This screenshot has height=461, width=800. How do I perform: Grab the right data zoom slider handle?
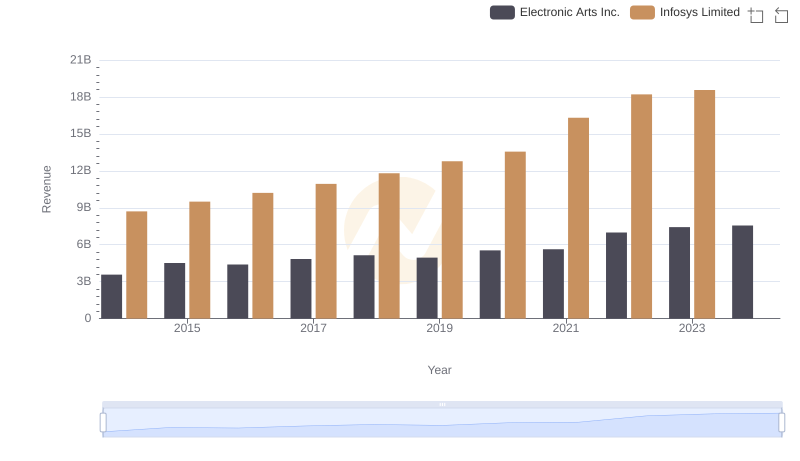pyautogui.click(x=781, y=423)
